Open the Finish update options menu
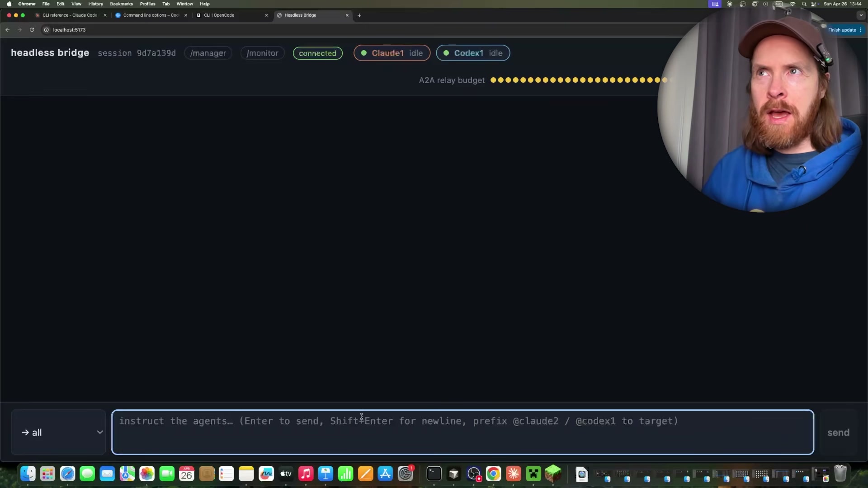Viewport: 868px width, 488px height. (x=860, y=30)
